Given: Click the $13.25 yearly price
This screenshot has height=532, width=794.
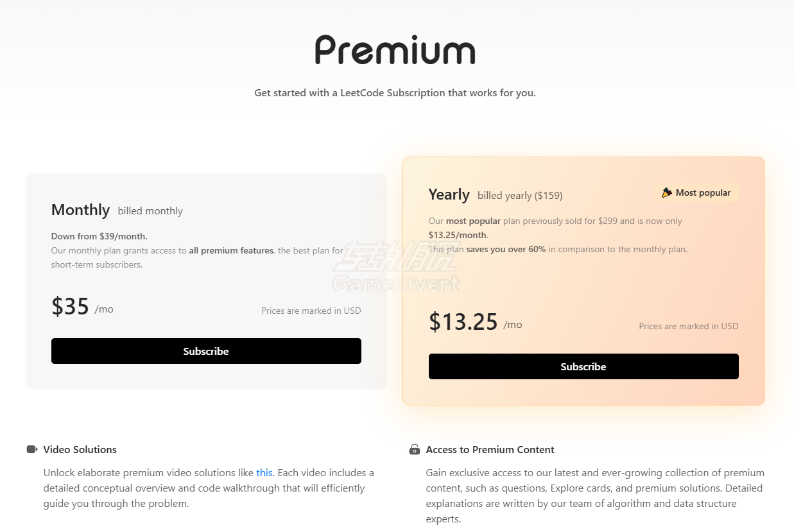Looking at the screenshot, I should (x=463, y=322).
